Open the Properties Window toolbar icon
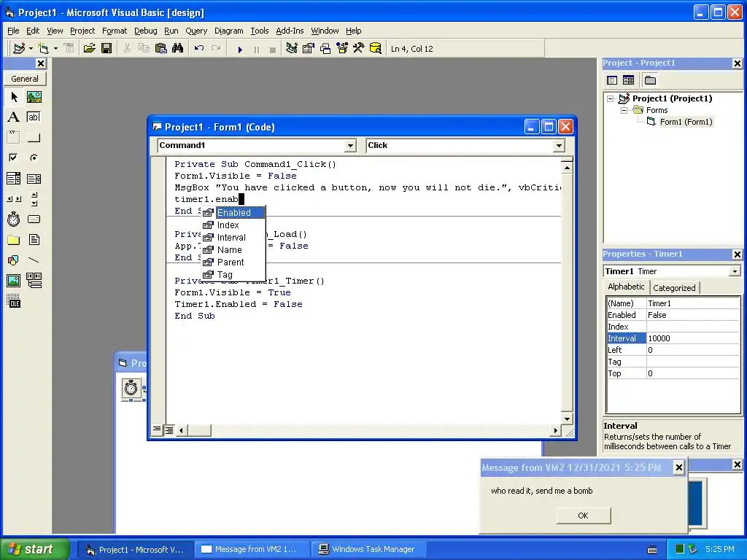Viewport: 747px width, 560px height. pyautogui.click(x=309, y=48)
